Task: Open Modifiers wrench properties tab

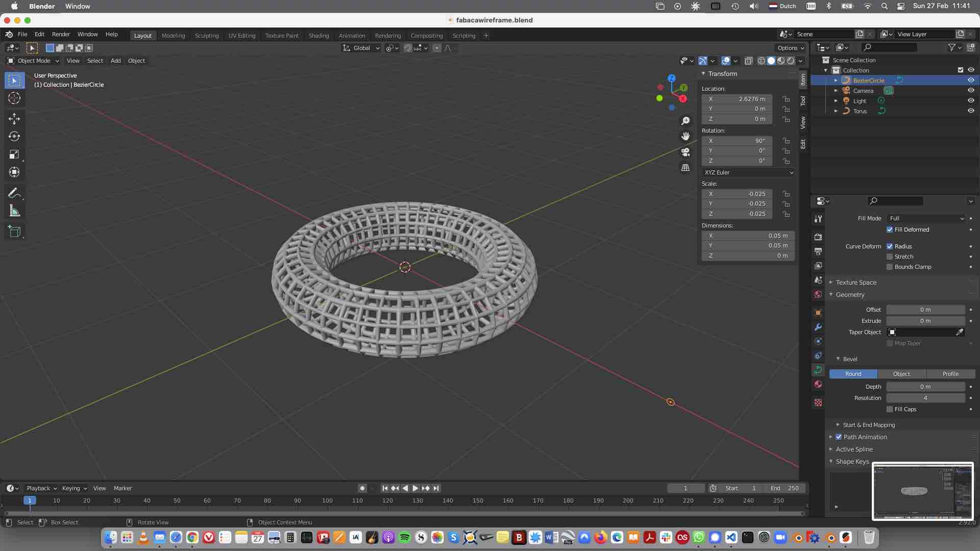Action: click(x=818, y=327)
